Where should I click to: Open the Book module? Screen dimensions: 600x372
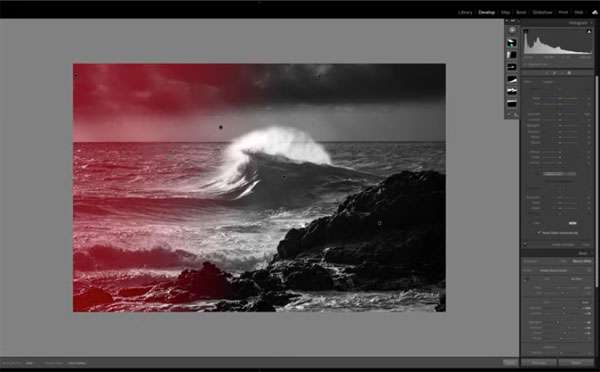521,12
